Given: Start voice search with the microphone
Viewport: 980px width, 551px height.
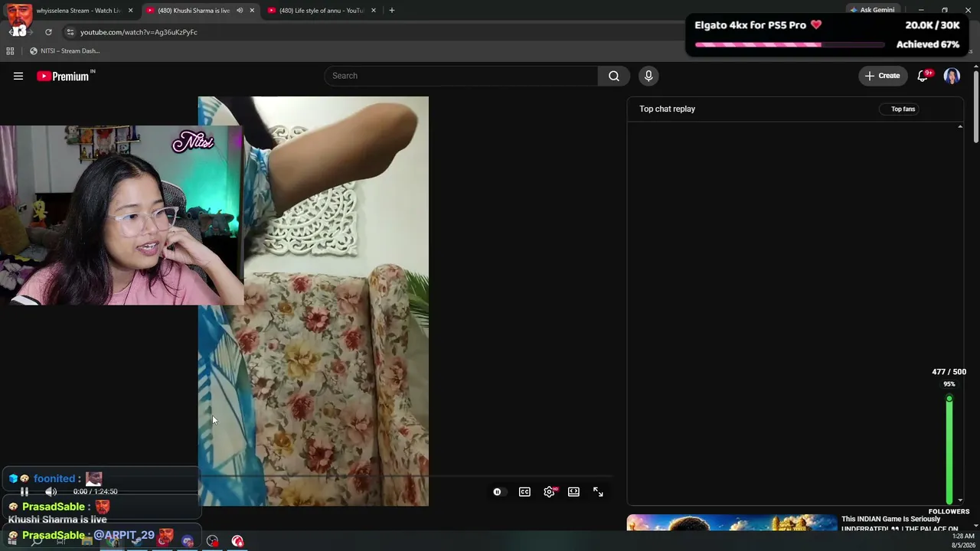Looking at the screenshot, I should click(x=648, y=76).
